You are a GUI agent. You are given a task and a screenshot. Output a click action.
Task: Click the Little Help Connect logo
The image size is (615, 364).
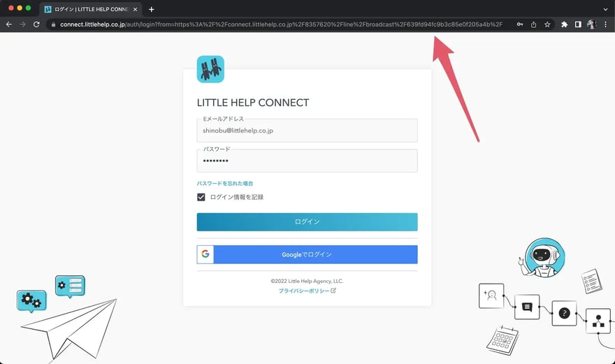[210, 69]
